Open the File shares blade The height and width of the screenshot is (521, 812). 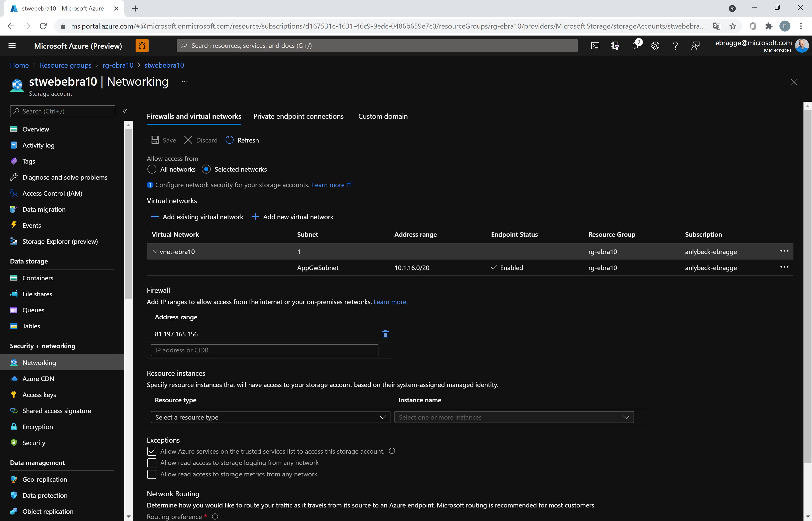pos(37,294)
